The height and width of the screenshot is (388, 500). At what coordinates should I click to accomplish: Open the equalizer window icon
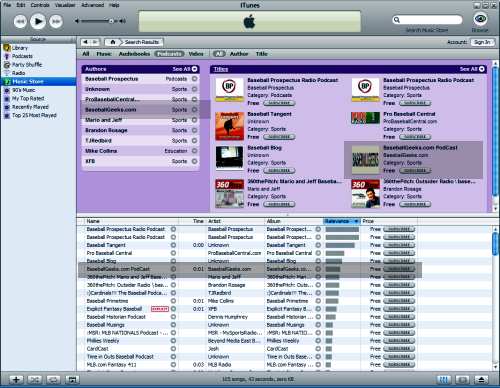pos(444,379)
